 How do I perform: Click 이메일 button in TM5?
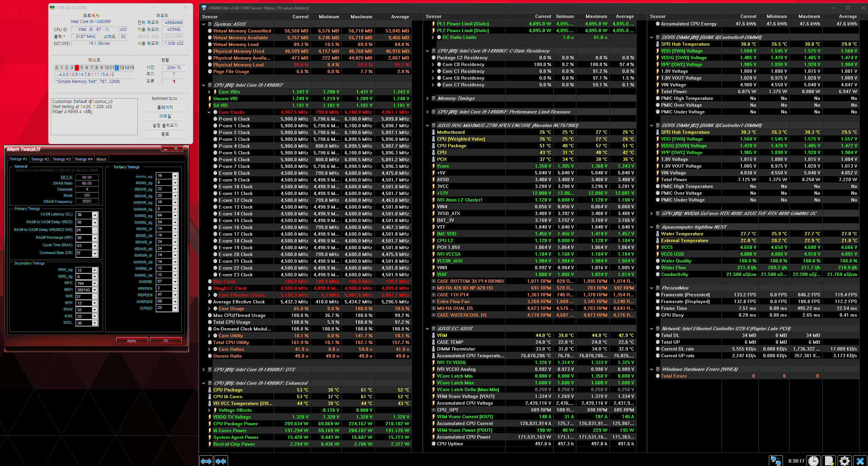point(165,116)
